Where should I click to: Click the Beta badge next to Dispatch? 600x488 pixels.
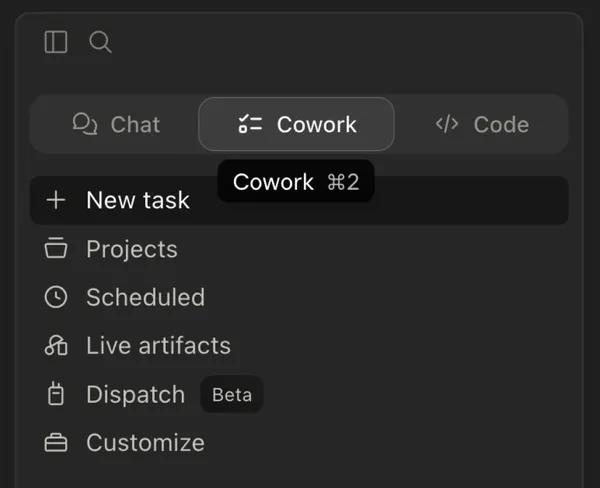tap(232, 395)
